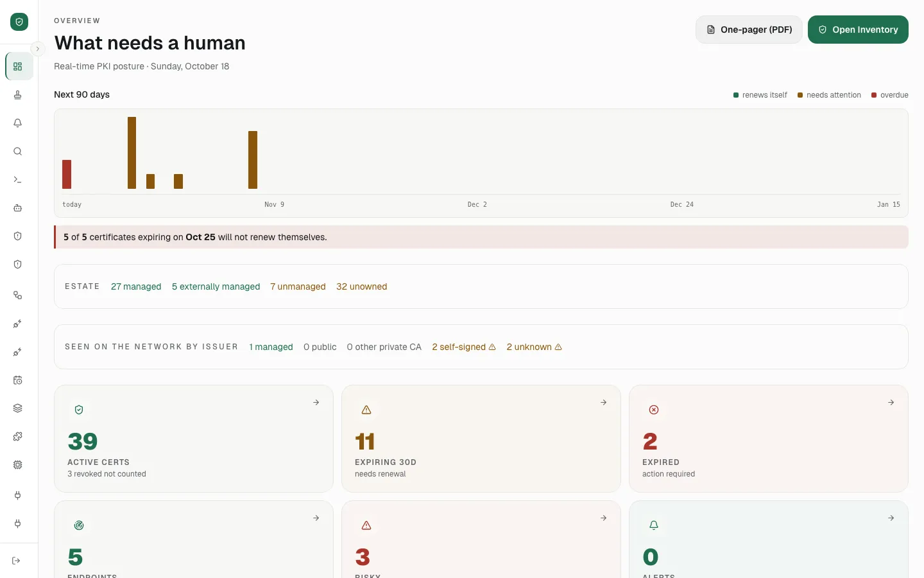Click the "renews itself" green legend swatch
924x578 pixels.
(x=736, y=95)
